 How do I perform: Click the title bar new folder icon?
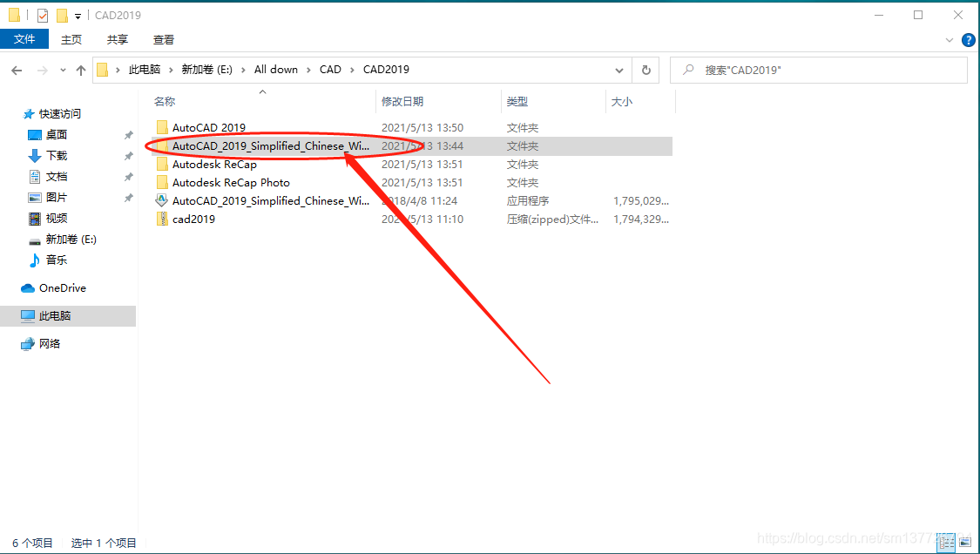pyautogui.click(x=62, y=15)
